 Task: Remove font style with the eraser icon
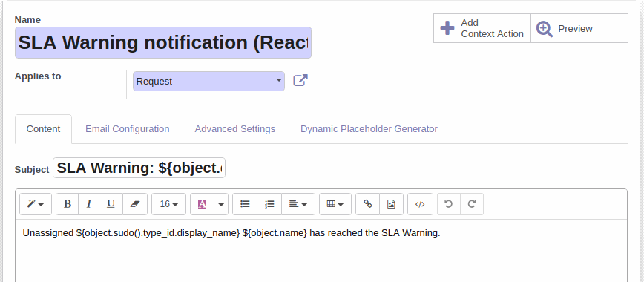coord(135,204)
